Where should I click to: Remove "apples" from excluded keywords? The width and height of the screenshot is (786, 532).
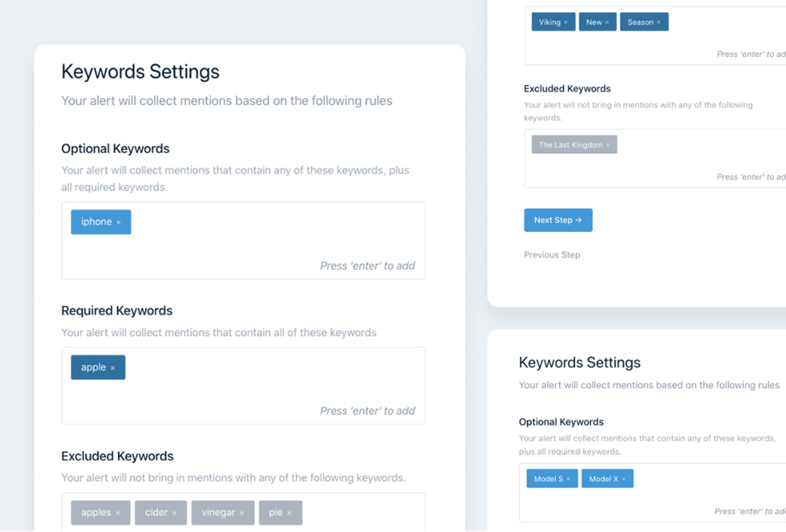[x=119, y=512]
